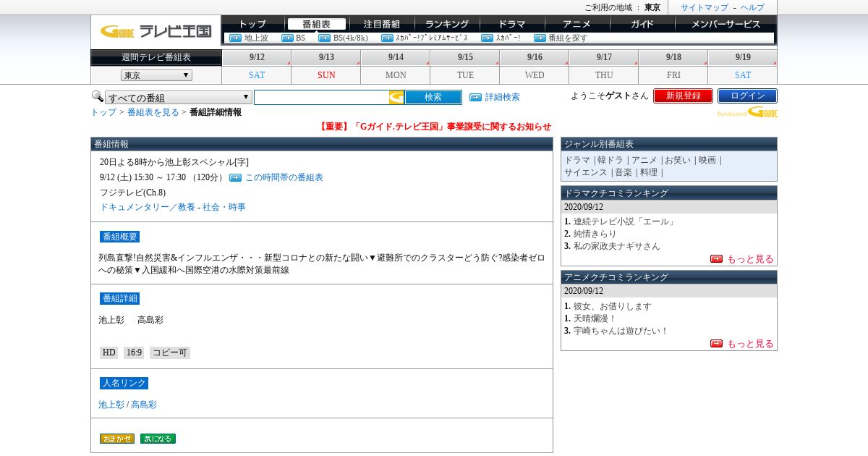Select 9/18 FRI in weekly schedule

(x=673, y=67)
